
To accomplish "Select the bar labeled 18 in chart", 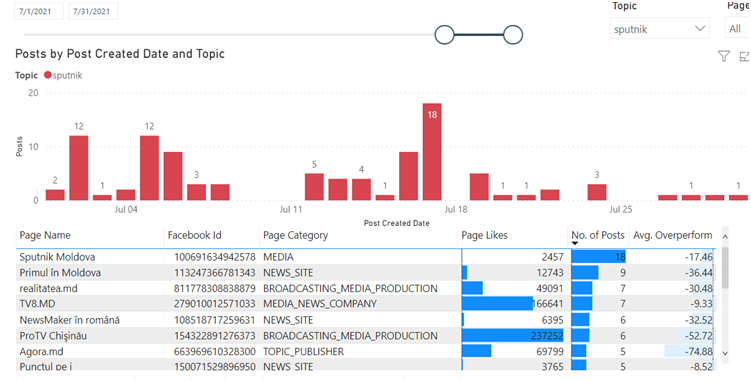I will tap(432, 152).
